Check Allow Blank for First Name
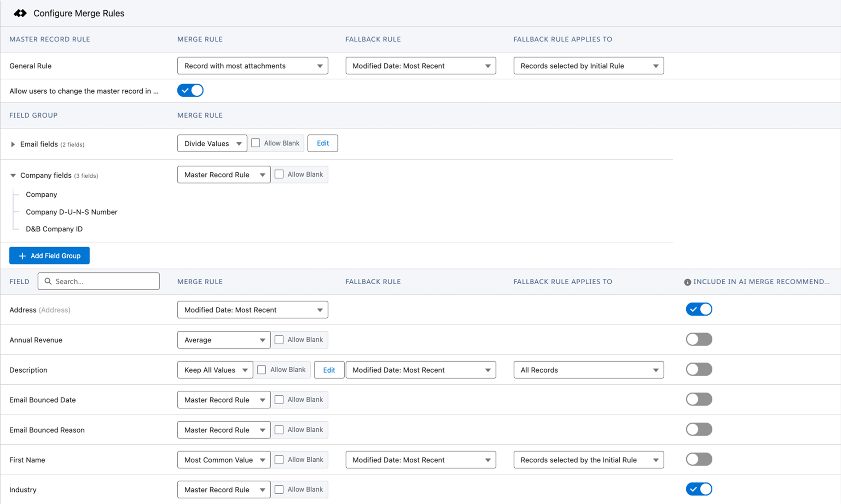Screen dimensions: 841x504 (279, 459)
